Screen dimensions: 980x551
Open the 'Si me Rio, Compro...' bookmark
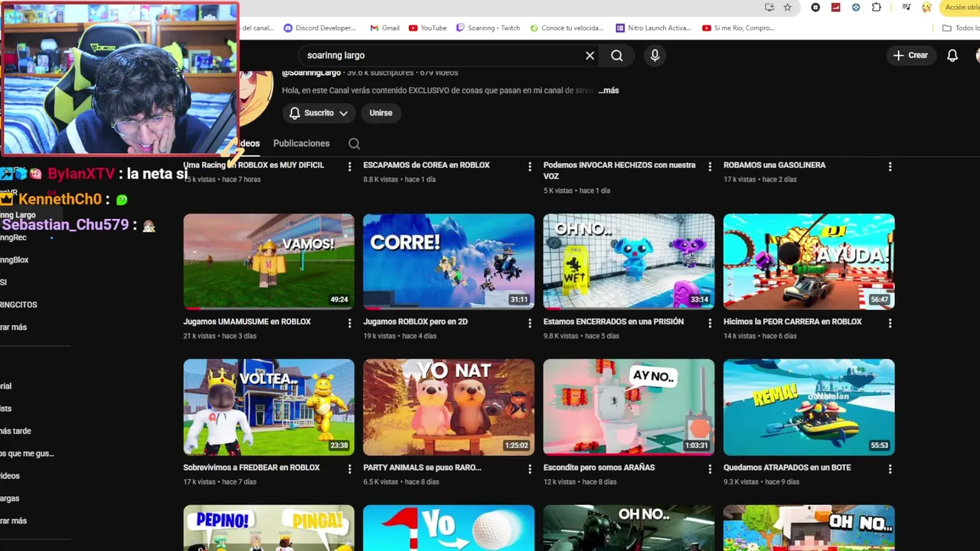739,28
